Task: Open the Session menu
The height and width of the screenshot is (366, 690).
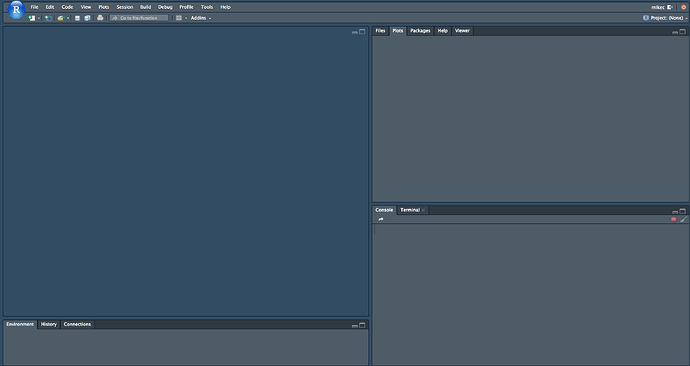Action: 125,7
